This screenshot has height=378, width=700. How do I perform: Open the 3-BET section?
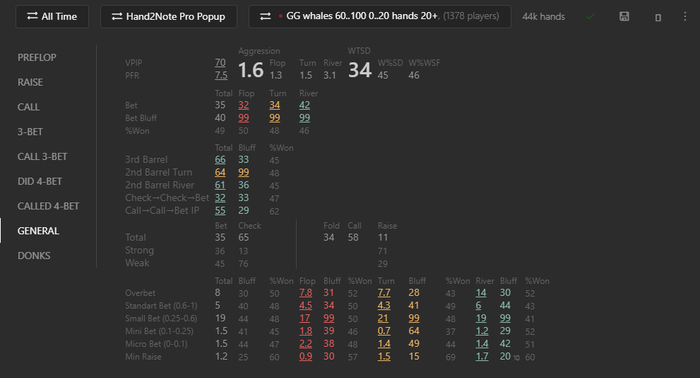point(30,132)
